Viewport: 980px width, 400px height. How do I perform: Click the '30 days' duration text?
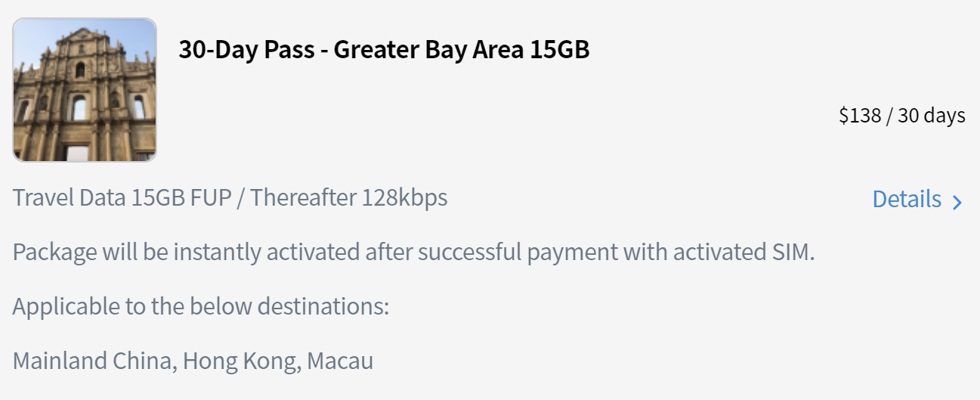931,116
